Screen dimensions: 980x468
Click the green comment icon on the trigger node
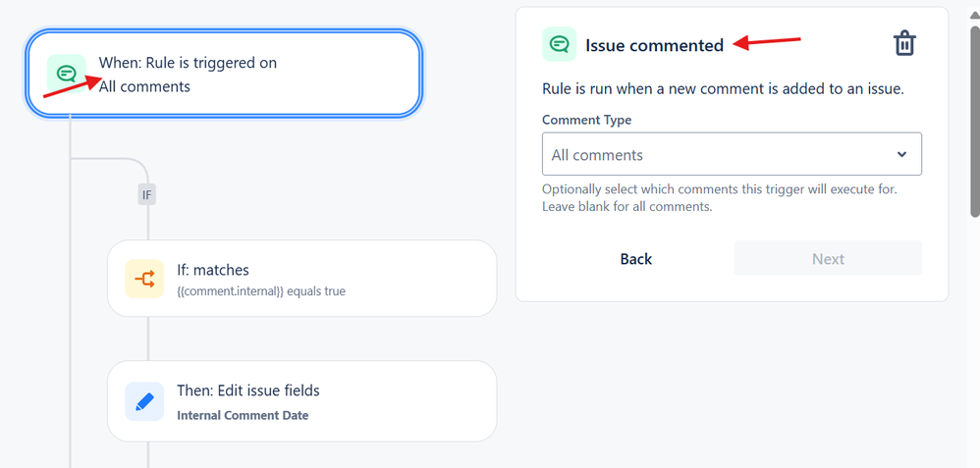coord(67,74)
